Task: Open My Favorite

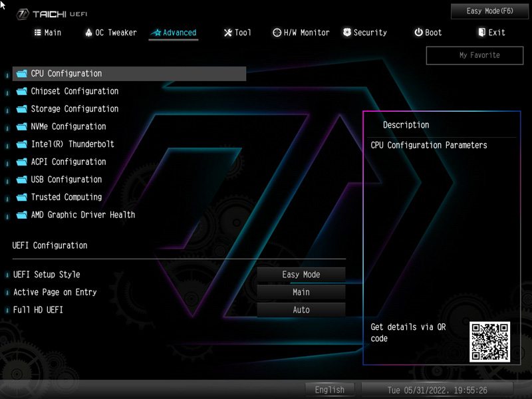Action: (475, 55)
